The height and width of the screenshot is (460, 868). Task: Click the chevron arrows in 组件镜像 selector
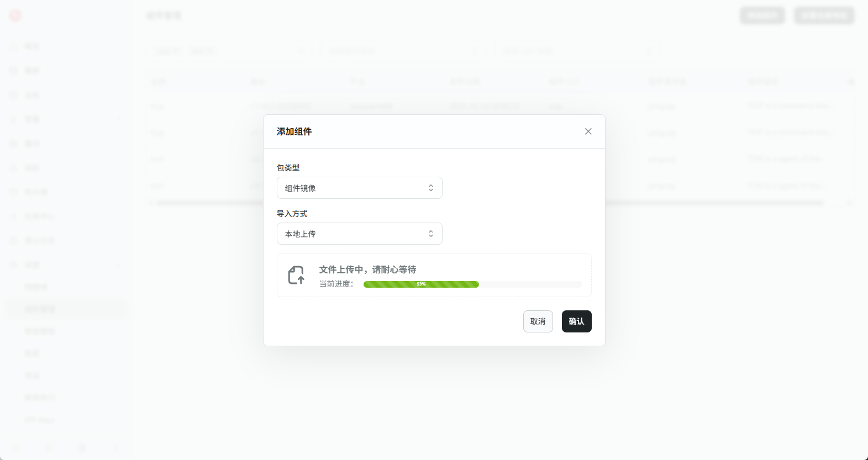point(431,188)
